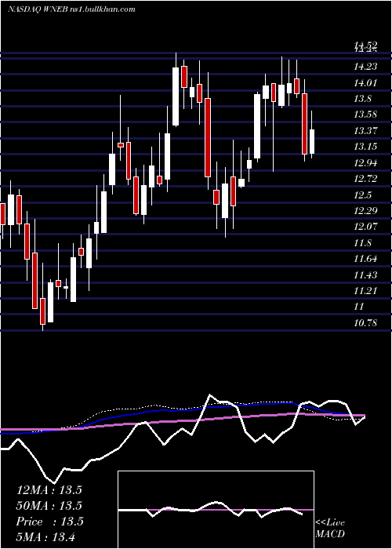392x549 pixels.
Task: Click the <<Live MACD label
Action: coord(330,529)
